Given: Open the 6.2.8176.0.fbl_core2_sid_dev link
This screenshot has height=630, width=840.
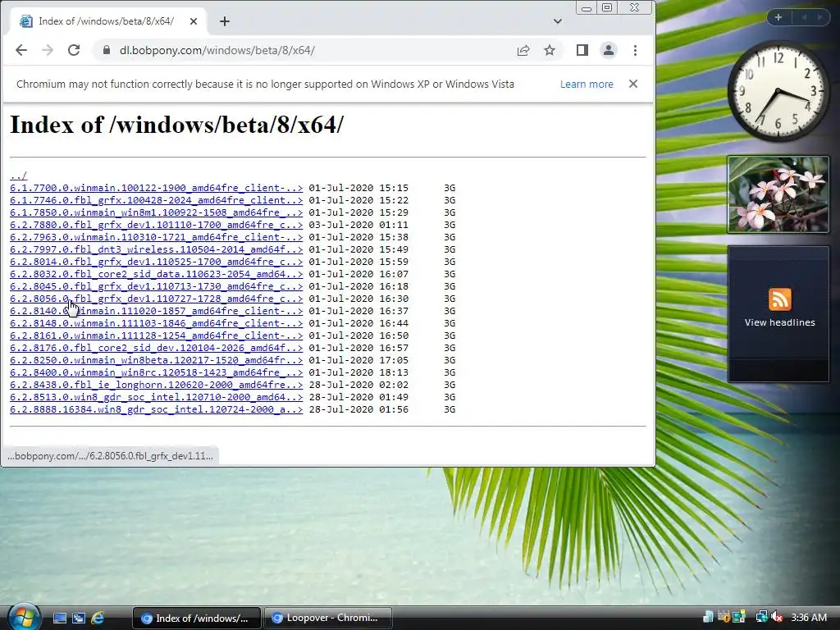Looking at the screenshot, I should click(157, 348).
